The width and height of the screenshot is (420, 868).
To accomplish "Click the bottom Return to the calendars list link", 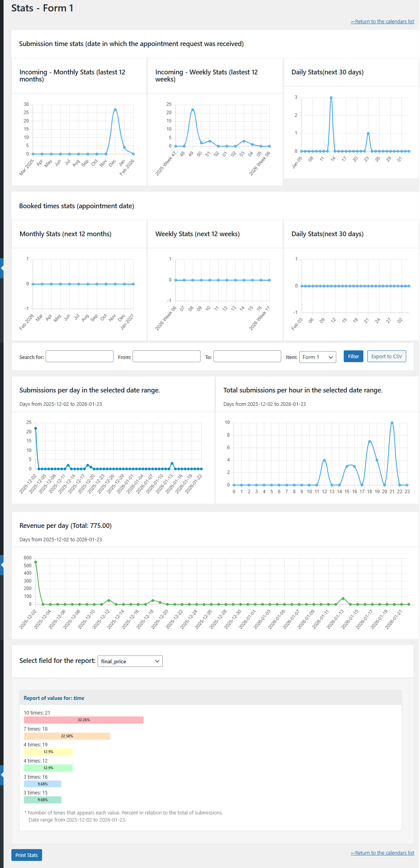I will (x=382, y=853).
